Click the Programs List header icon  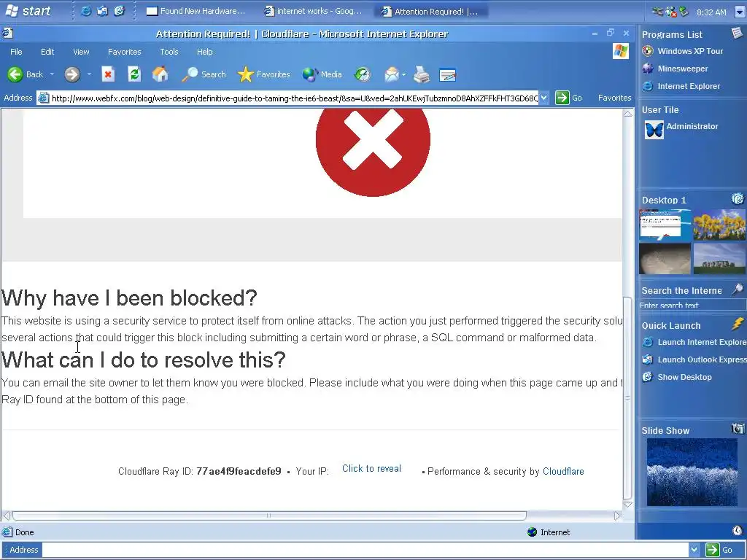[x=737, y=33]
